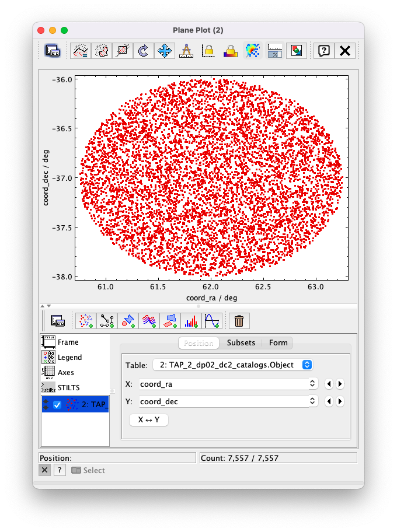Select the draw polygon subset tool
The height and width of the screenshot is (532, 397).
[81, 51]
